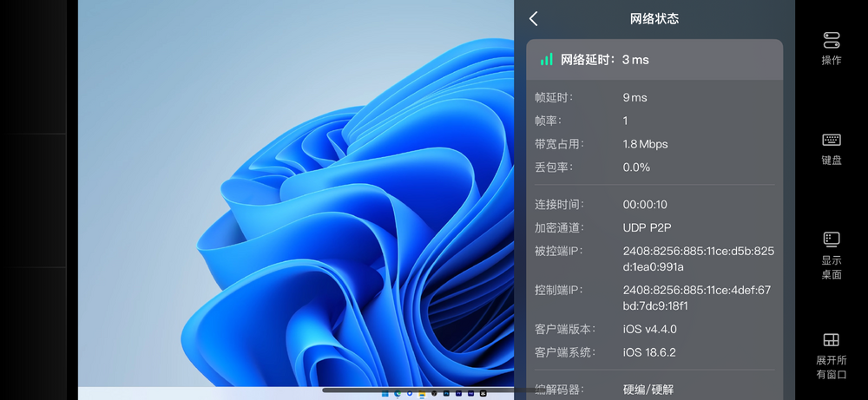Tap the 展开所有窗口 expand all windows icon
Viewport: 868px width, 400px height.
[x=831, y=339]
